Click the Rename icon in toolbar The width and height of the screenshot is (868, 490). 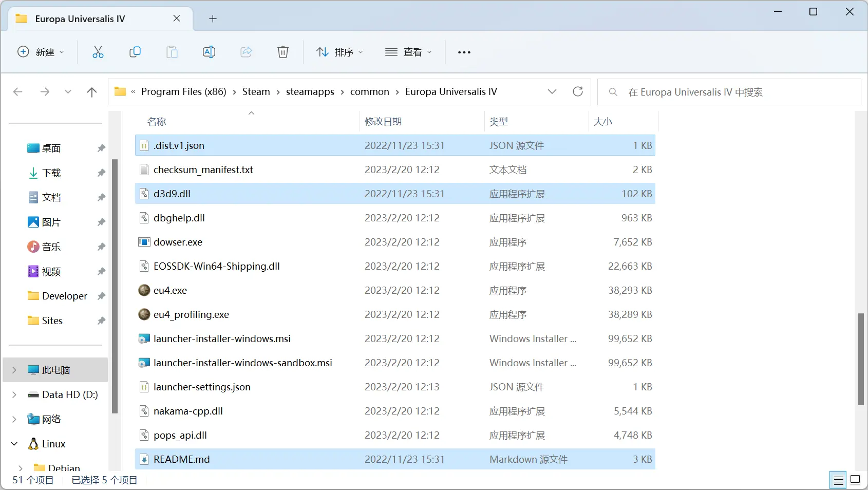coord(209,52)
